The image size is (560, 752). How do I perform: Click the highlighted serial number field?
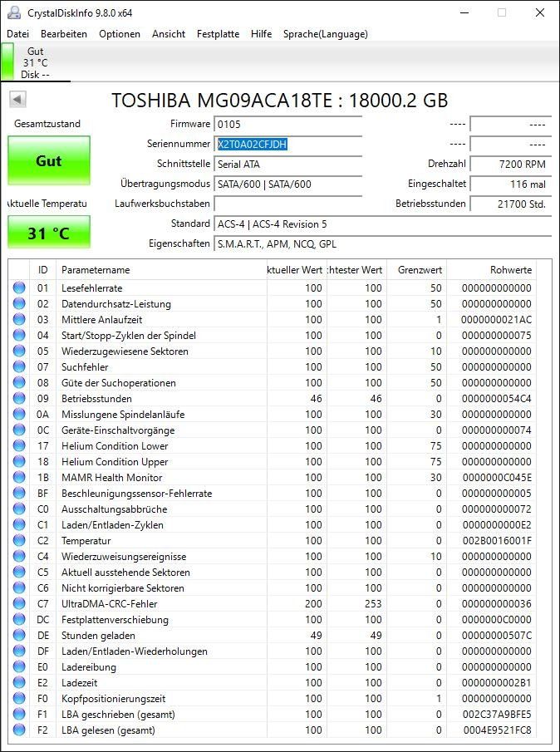pyautogui.click(x=287, y=145)
